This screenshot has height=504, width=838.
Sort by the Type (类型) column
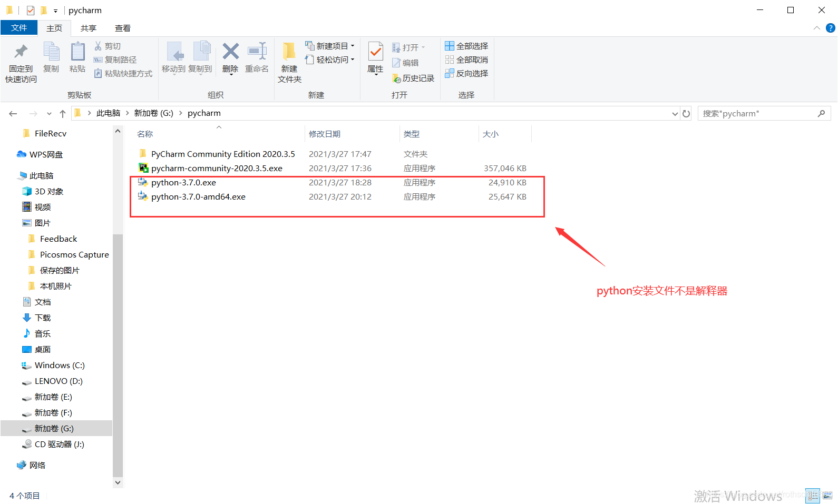[x=412, y=134]
